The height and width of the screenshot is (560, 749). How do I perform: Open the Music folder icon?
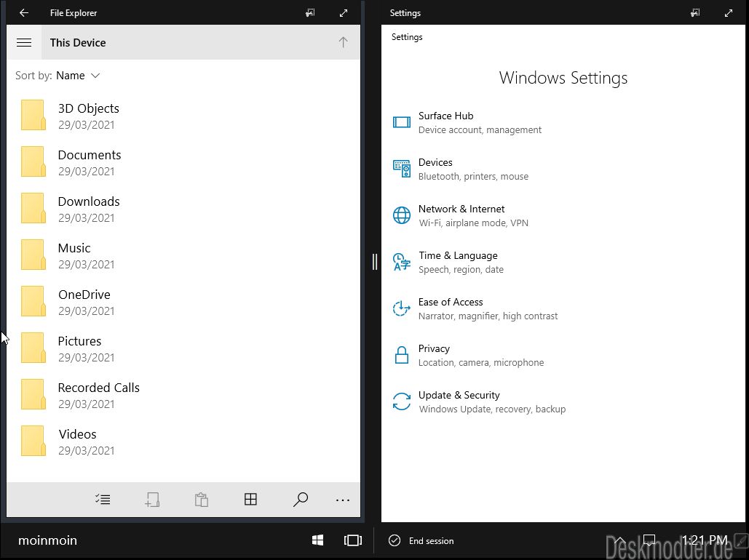[x=33, y=255]
